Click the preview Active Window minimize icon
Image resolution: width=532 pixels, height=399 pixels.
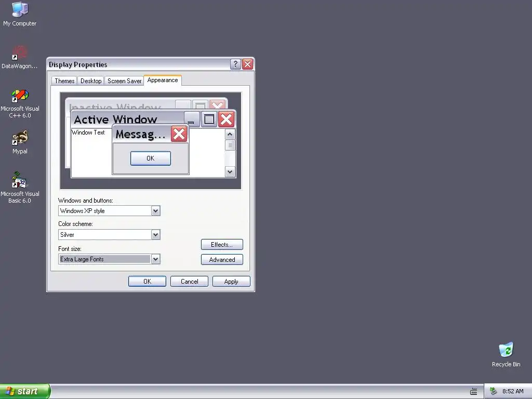coord(191,119)
